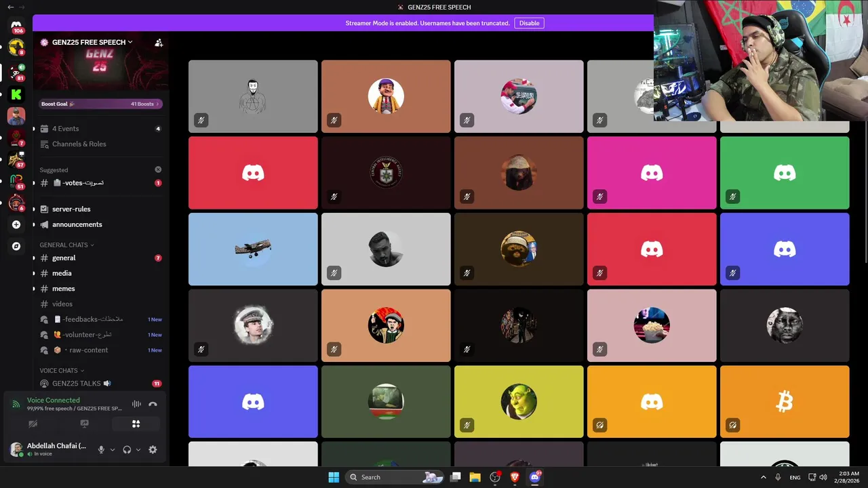This screenshot has height=488, width=868.
Task: Open the Discover servers icon
Action: point(16,246)
